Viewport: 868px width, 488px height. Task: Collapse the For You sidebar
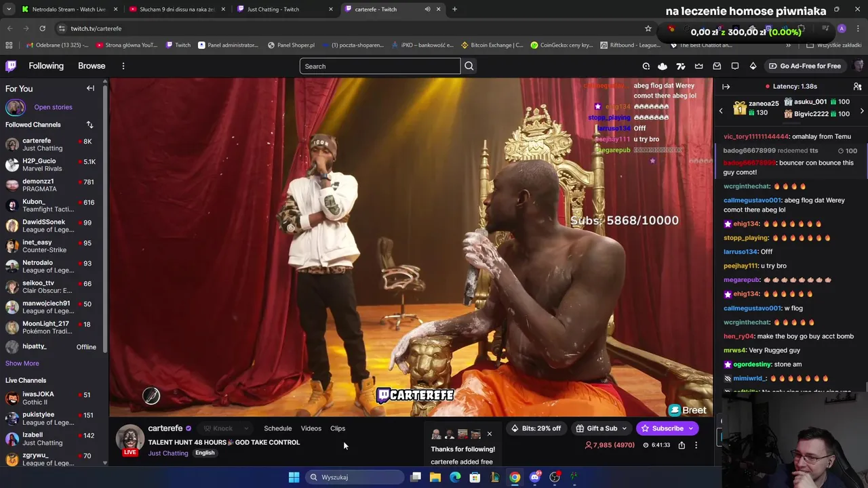(x=90, y=88)
